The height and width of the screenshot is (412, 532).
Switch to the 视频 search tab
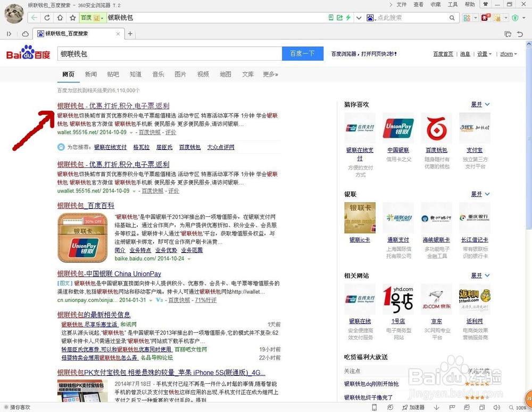pos(203,74)
